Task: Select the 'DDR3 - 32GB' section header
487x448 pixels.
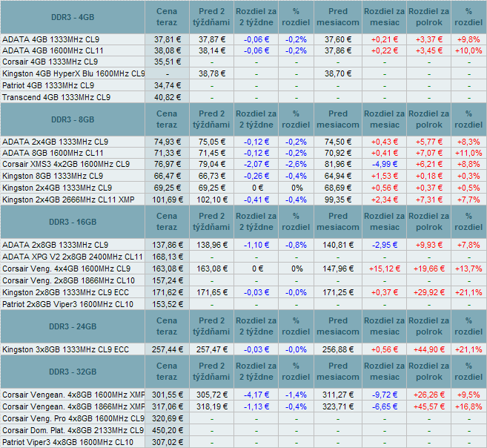Action: [x=73, y=372]
